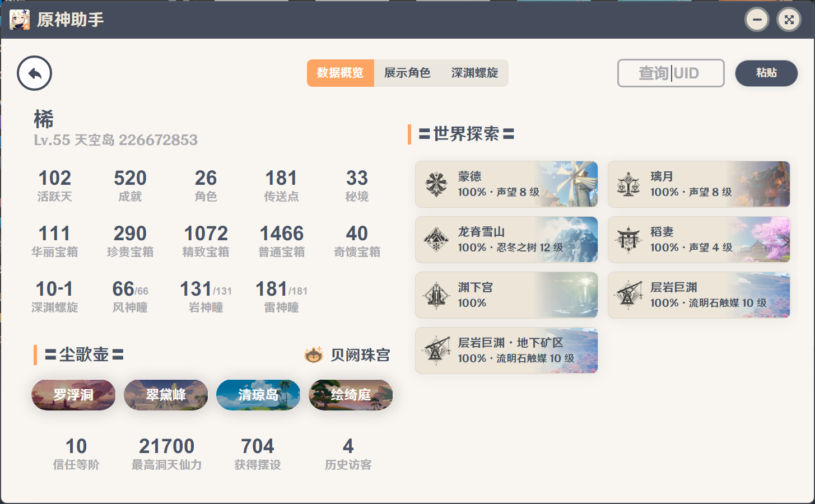815x504 pixels.
Task: Switch to the 展示角色 tab
Action: click(x=407, y=73)
